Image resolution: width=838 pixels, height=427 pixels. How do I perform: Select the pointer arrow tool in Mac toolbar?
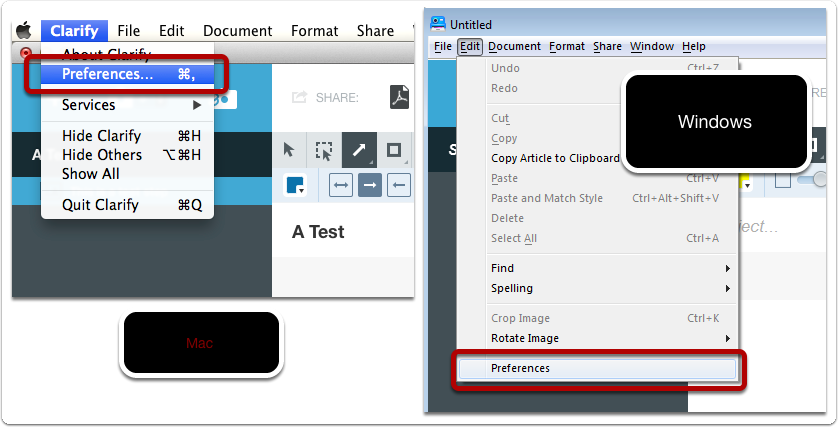pyautogui.click(x=289, y=150)
